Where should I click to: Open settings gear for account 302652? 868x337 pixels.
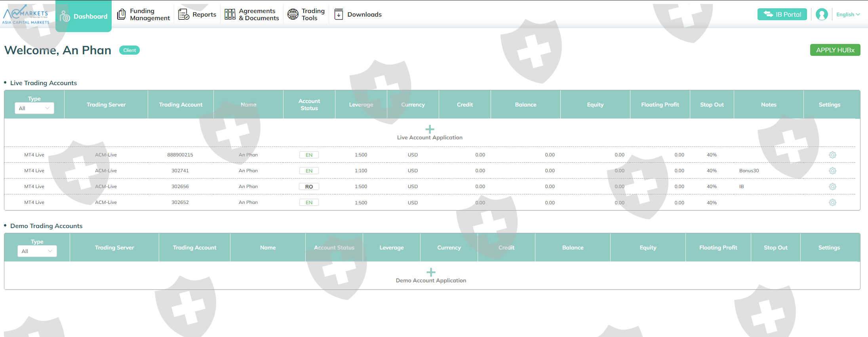click(x=832, y=202)
